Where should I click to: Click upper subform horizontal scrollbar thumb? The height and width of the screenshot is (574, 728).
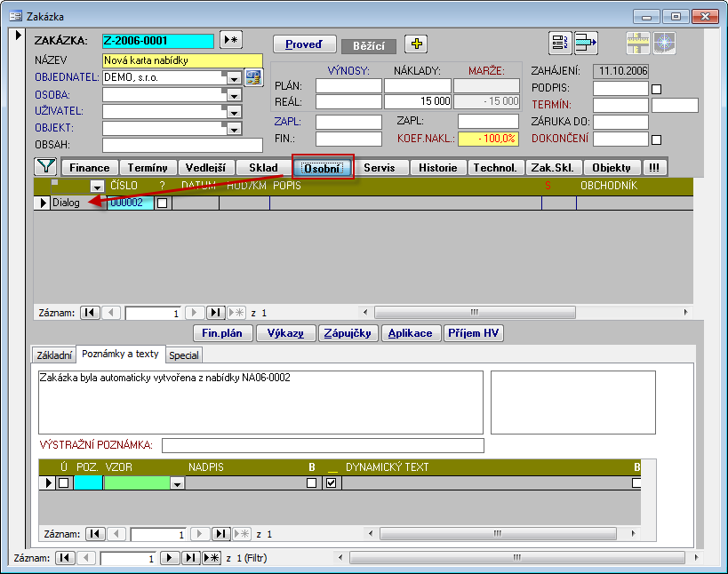(475, 312)
